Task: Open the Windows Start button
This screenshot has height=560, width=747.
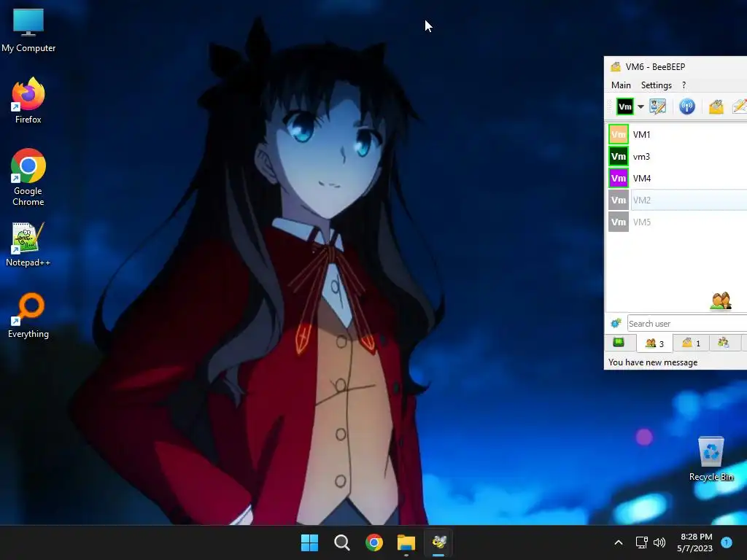Action: pyautogui.click(x=309, y=542)
